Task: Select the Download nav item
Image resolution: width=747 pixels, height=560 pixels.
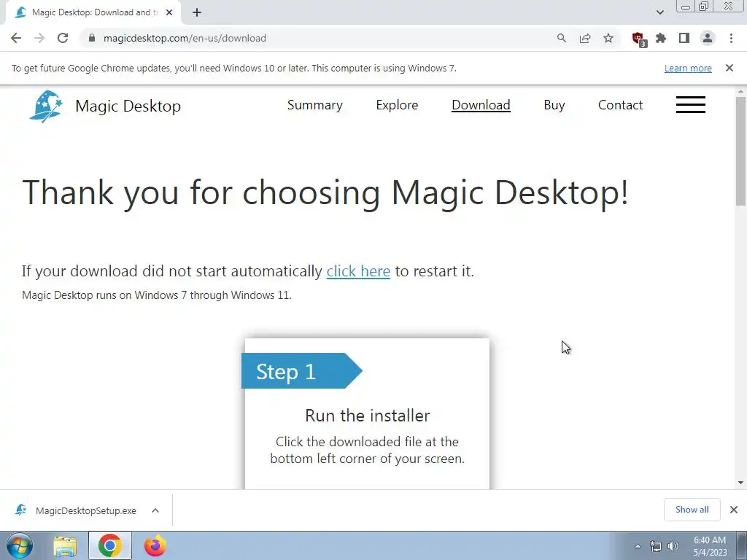Action: [481, 105]
